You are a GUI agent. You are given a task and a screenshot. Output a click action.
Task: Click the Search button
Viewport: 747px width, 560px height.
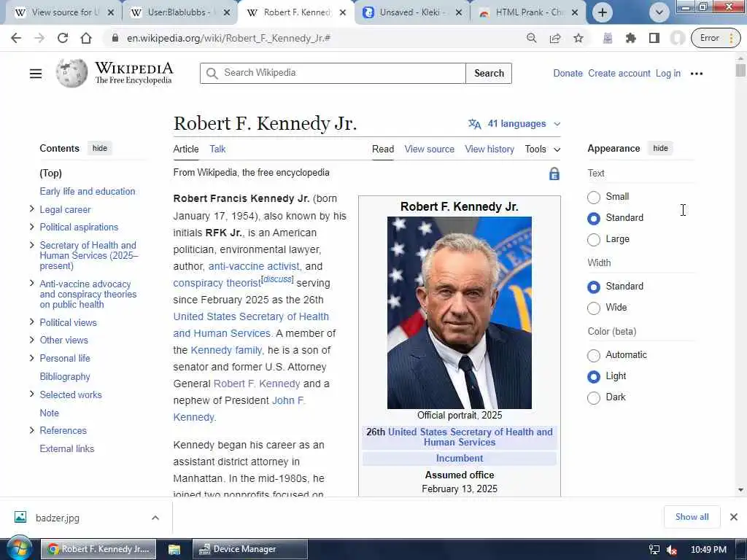pyautogui.click(x=489, y=74)
